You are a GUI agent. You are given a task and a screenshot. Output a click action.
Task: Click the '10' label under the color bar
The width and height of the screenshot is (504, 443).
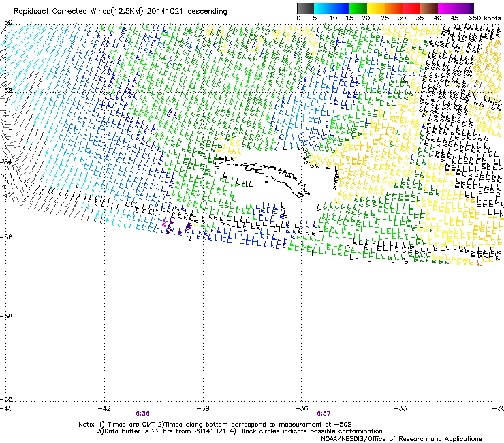[x=333, y=18]
